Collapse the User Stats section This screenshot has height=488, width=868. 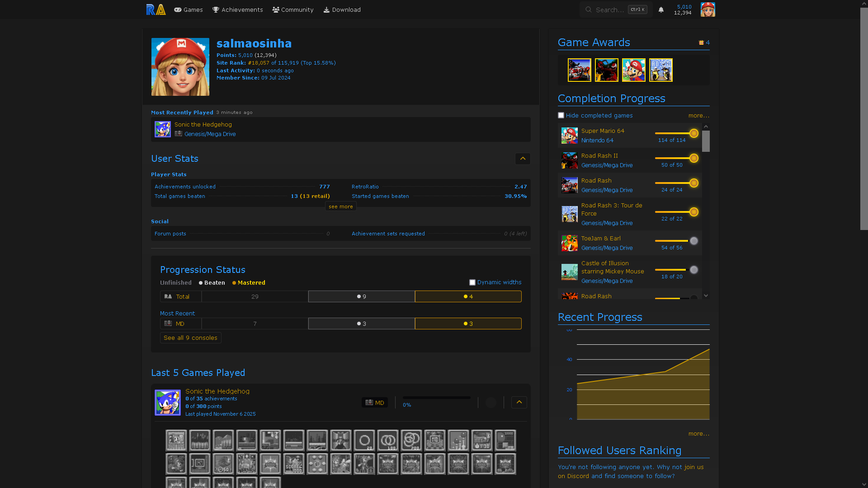pos(523,159)
